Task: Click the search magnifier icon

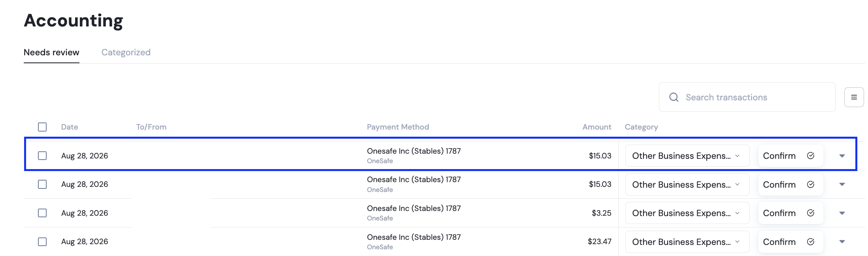Action: pos(674,97)
